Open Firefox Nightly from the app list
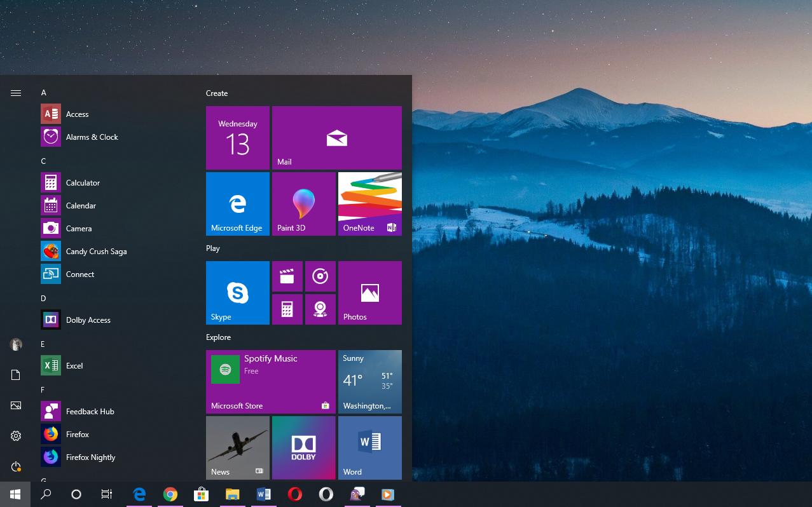Screen dimensions: 812x507 pos(90,457)
